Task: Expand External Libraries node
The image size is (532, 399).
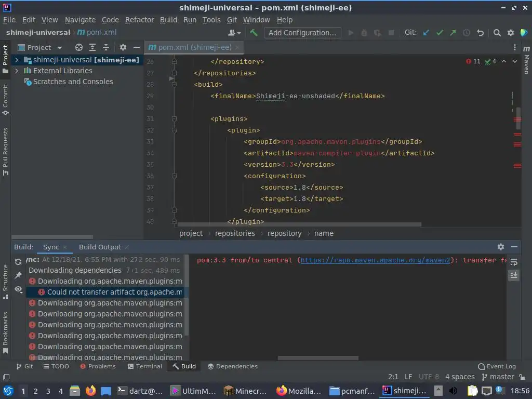Action: point(16,71)
